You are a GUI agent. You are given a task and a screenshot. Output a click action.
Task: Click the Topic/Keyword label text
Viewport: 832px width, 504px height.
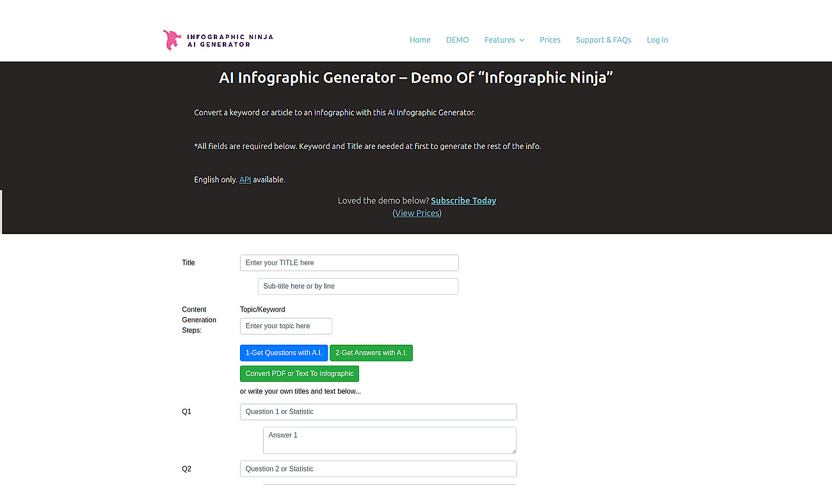pyautogui.click(x=262, y=310)
